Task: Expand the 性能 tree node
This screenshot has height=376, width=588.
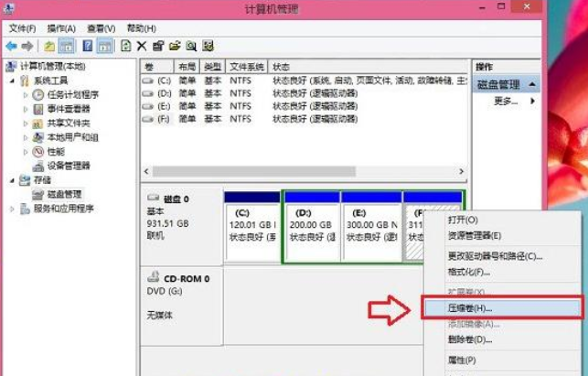Action: click(26, 152)
